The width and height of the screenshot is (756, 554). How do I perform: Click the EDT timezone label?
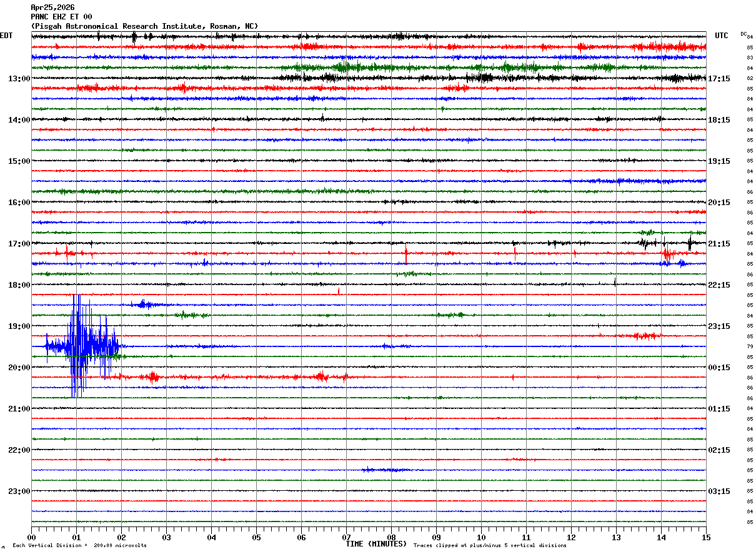pos(6,36)
